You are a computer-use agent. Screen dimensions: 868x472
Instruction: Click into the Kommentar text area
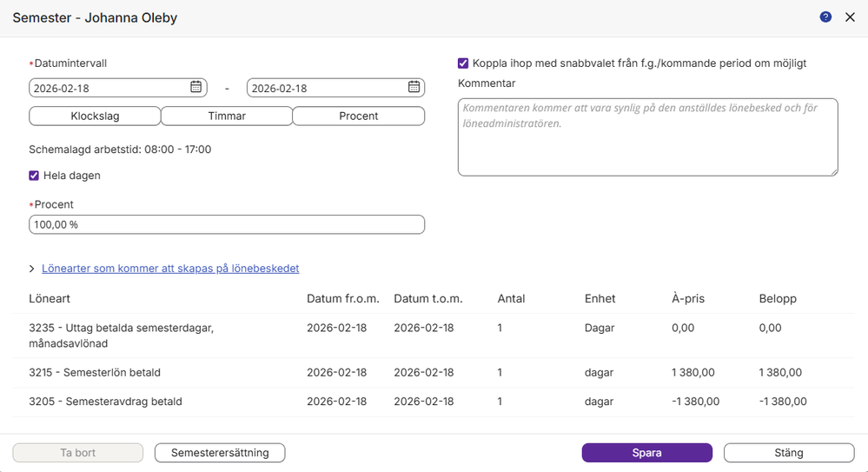pos(647,137)
